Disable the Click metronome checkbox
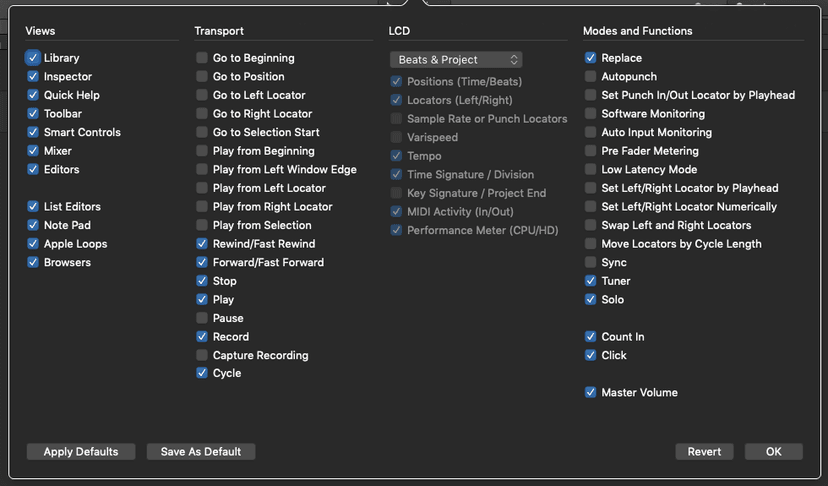The width and height of the screenshot is (828, 486). pyautogui.click(x=590, y=355)
